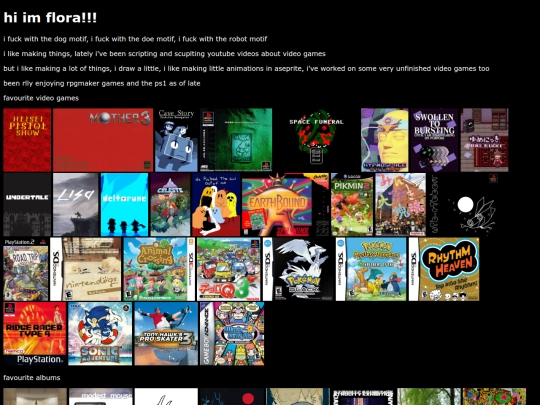Select the album cover with green trees
Viewport: 540px width, 405px height.
tap(429, 397)
